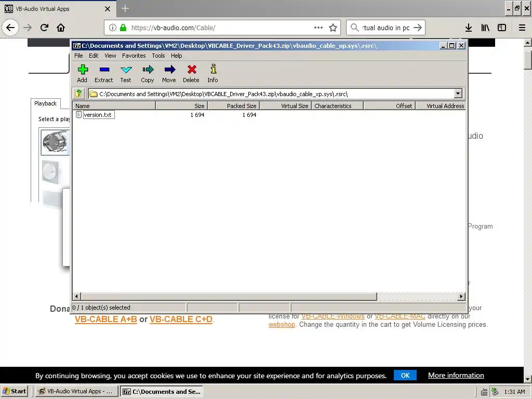Click the file list left scroll arrow
This screenshot has width=532, height=399.
(76, 297)
